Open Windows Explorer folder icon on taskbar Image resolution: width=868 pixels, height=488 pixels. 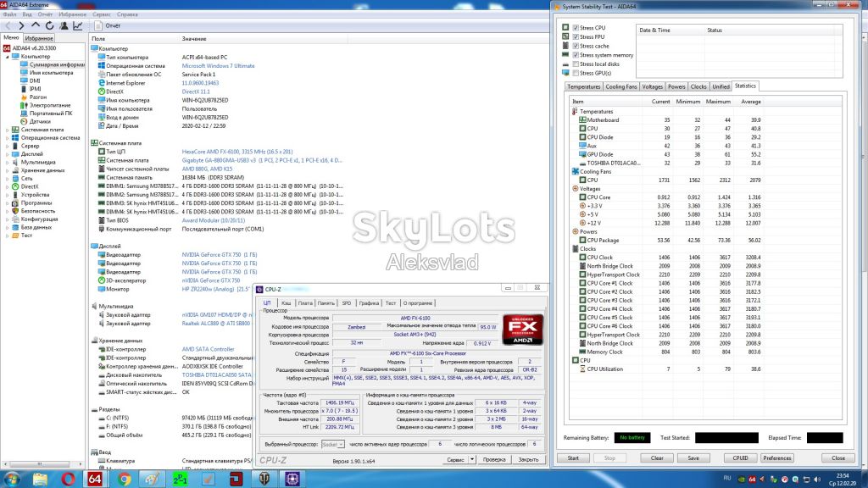pyautogui.click(x=40, y=479)
